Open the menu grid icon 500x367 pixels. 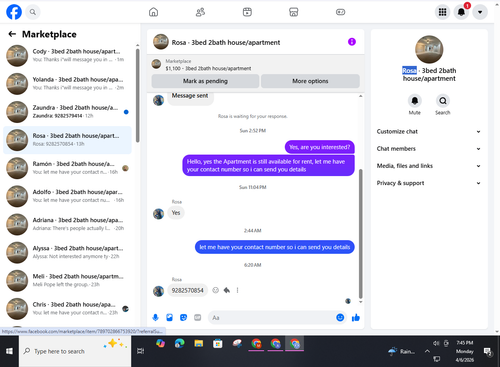tap(442, 12)
